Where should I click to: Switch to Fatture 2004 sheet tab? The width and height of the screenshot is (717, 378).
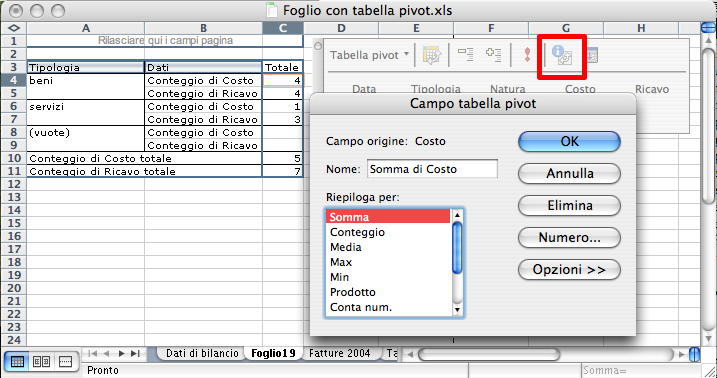pos(339,353)
